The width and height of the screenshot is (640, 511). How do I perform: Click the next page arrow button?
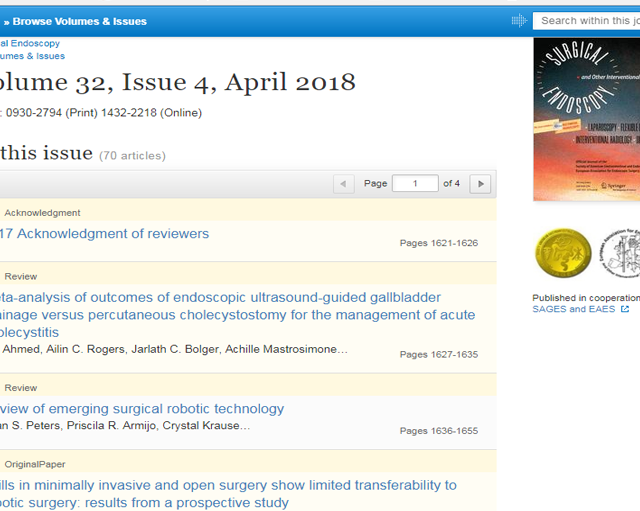480,184
